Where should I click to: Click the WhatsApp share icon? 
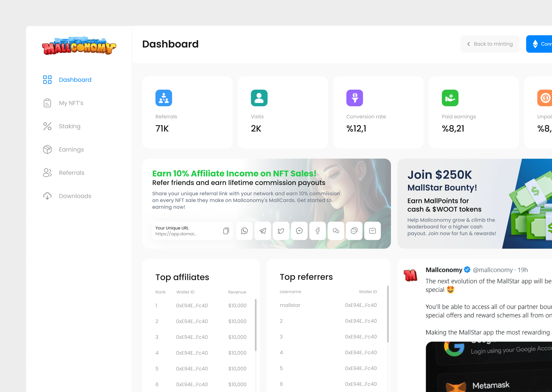[x=244, y=231]
